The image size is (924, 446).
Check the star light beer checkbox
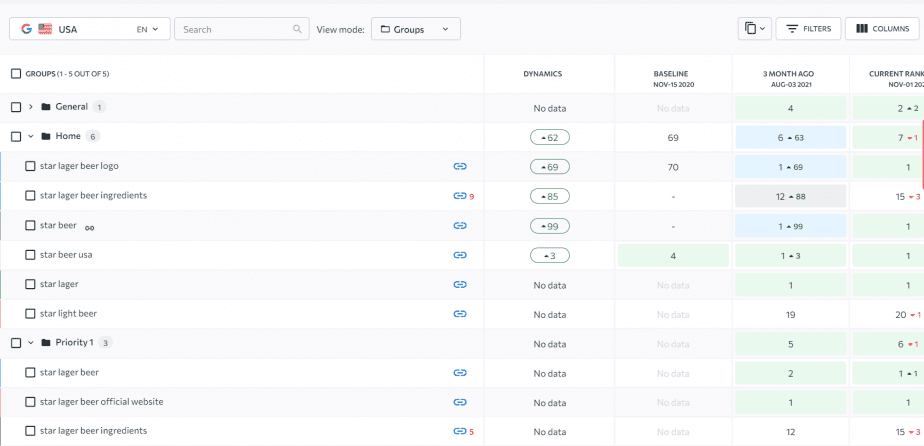[30, 314]
